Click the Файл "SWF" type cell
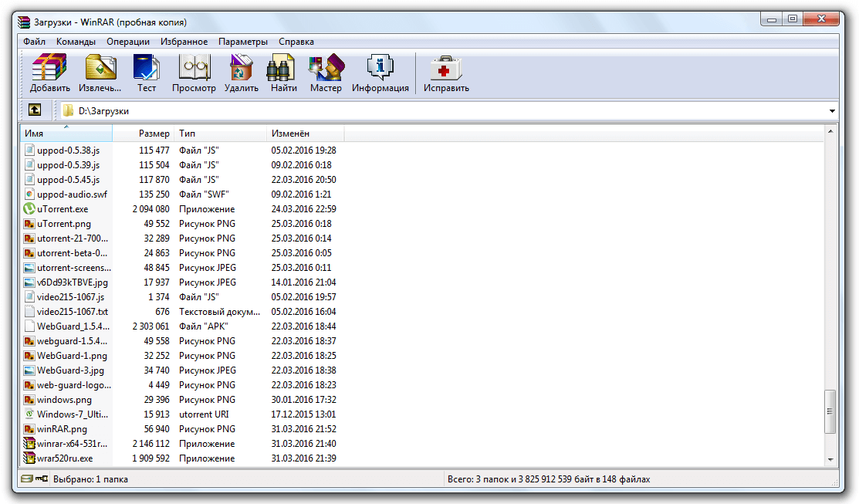 pyautogui.click(x=204, y=194)
